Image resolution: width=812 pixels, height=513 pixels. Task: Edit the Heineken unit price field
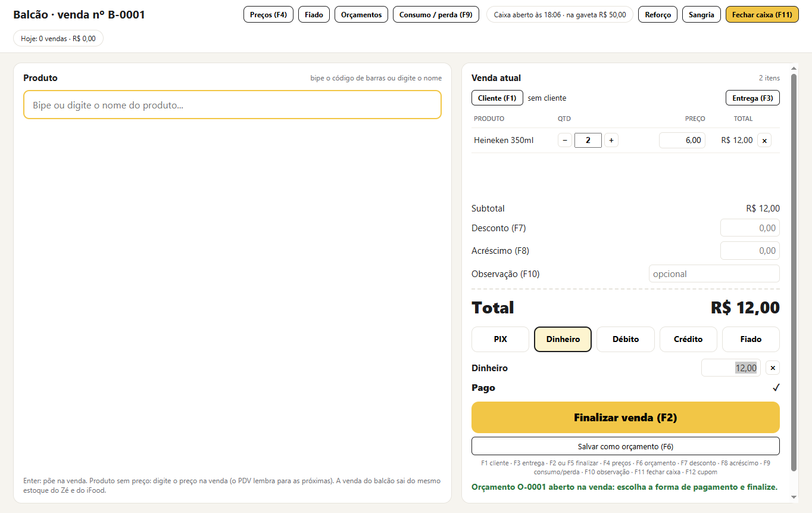point(682,141)
